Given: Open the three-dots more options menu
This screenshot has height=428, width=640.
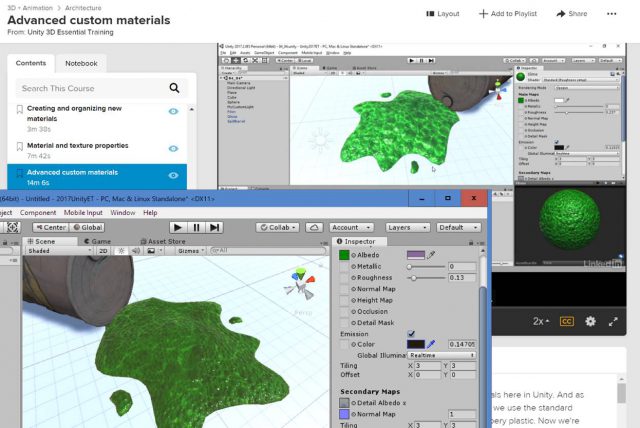Looking at the screenshot, I should tap(611, 14).
